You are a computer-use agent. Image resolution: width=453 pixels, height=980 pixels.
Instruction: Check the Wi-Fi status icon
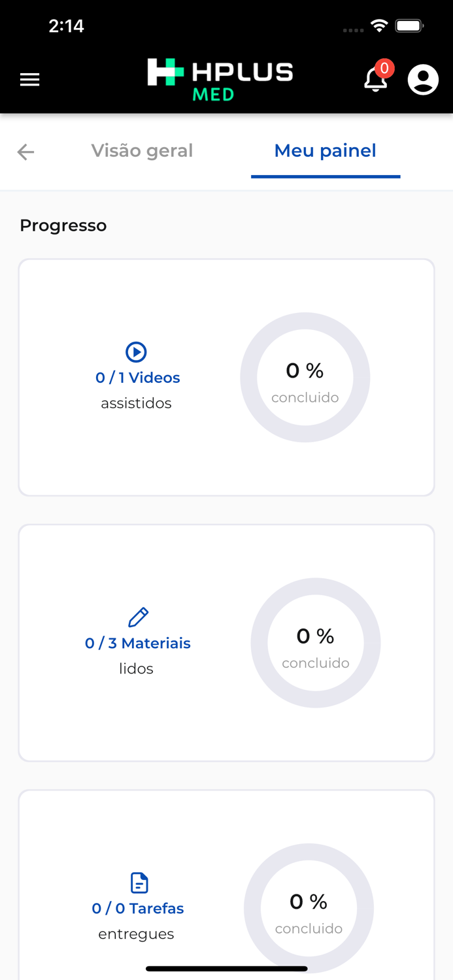378,25
